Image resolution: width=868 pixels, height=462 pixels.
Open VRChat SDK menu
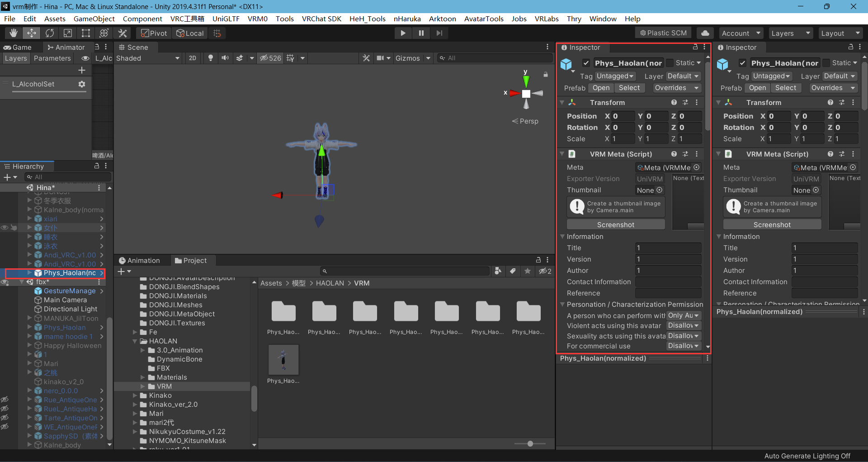pos(321,19)
